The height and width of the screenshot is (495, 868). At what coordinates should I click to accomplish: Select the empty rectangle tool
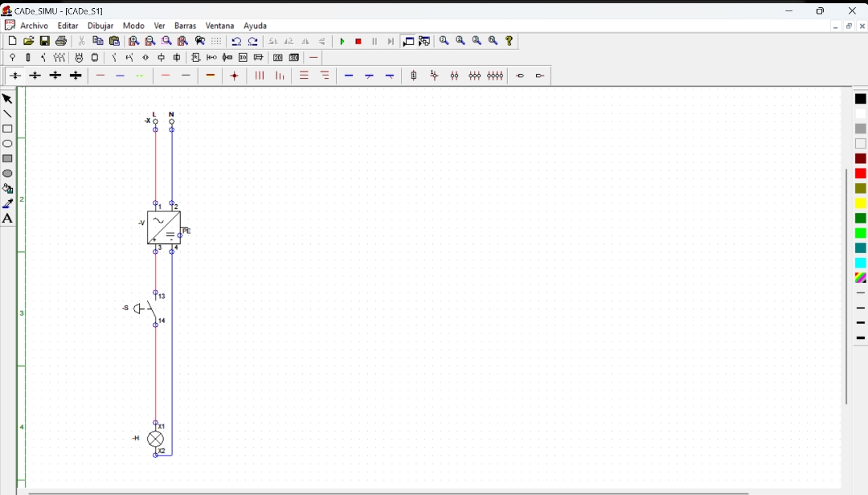7,129
